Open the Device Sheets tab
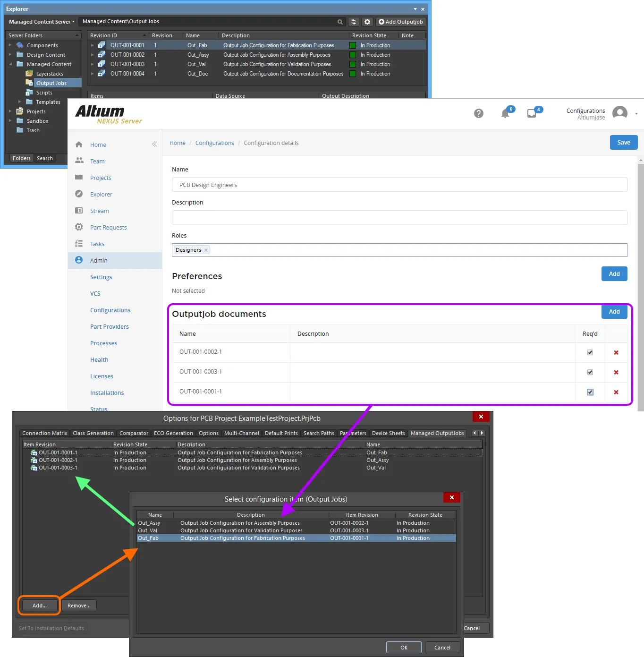 pyautogui.click(x=388, y=433)
